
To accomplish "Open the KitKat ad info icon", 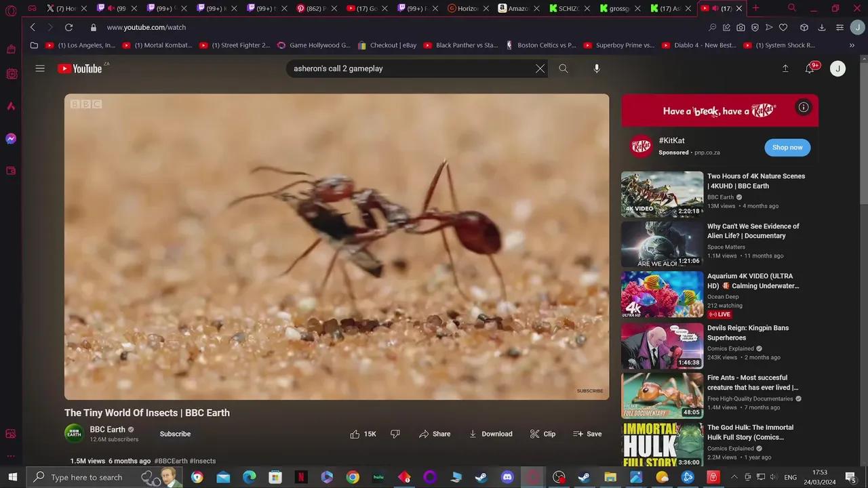I will tap(804, 107).
